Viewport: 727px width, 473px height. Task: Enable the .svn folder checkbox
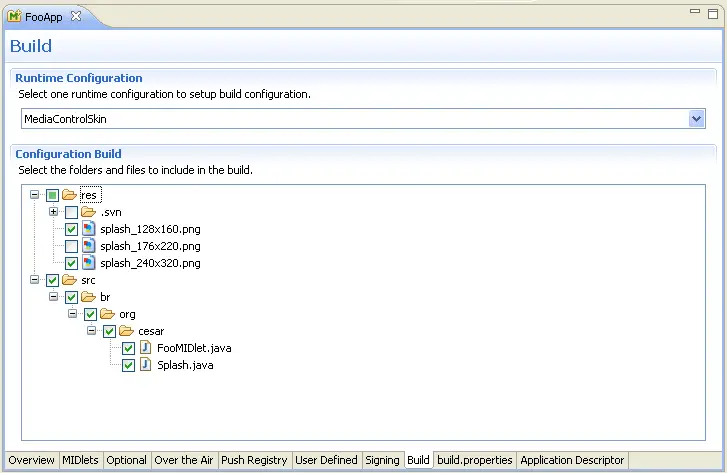tap(71, 212)
